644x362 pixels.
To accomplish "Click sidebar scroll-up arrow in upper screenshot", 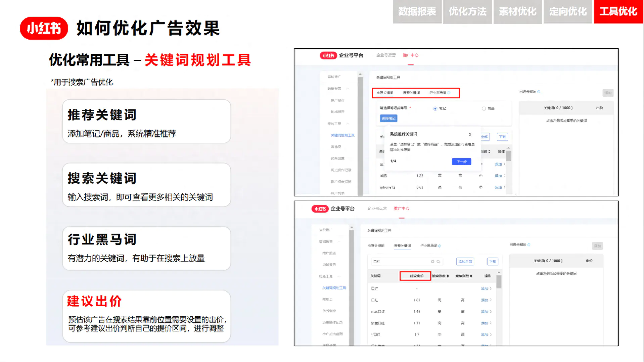I will click(360, 74).
